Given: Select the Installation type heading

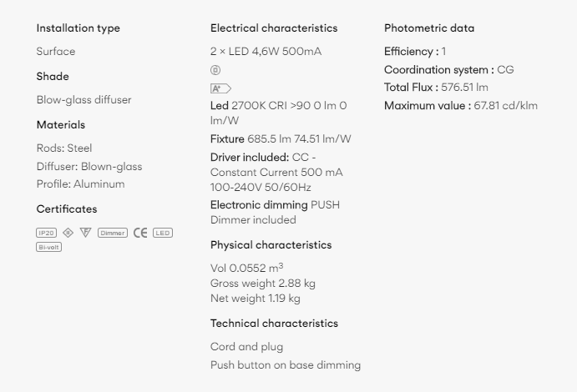Looking at the screenshot, I should [x=78, y=28].
